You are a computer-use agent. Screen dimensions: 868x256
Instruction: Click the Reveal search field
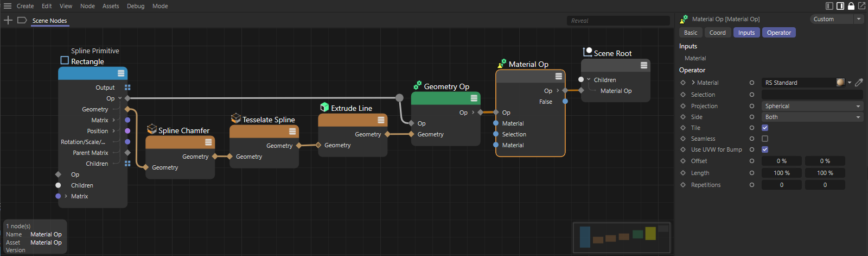point(617,21)
